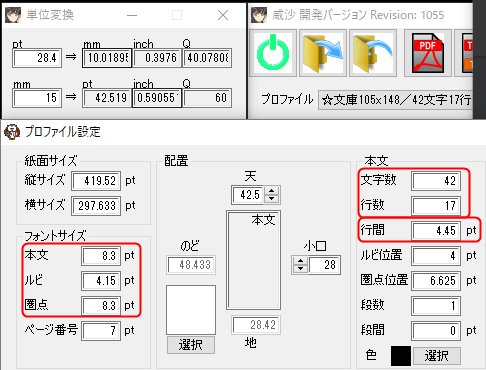
Task: Click the black color swatch
Action: tap(401, 356)
